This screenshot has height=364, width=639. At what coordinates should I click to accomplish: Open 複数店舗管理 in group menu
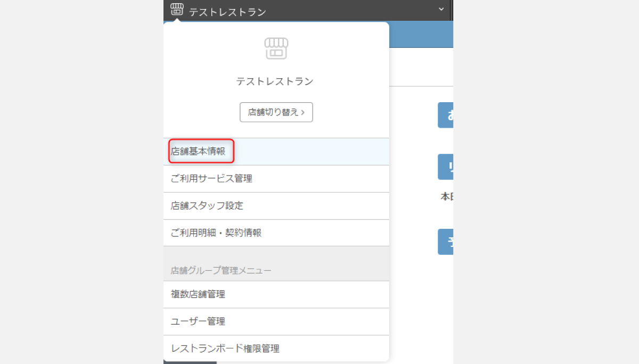click(x=198, y=294)
